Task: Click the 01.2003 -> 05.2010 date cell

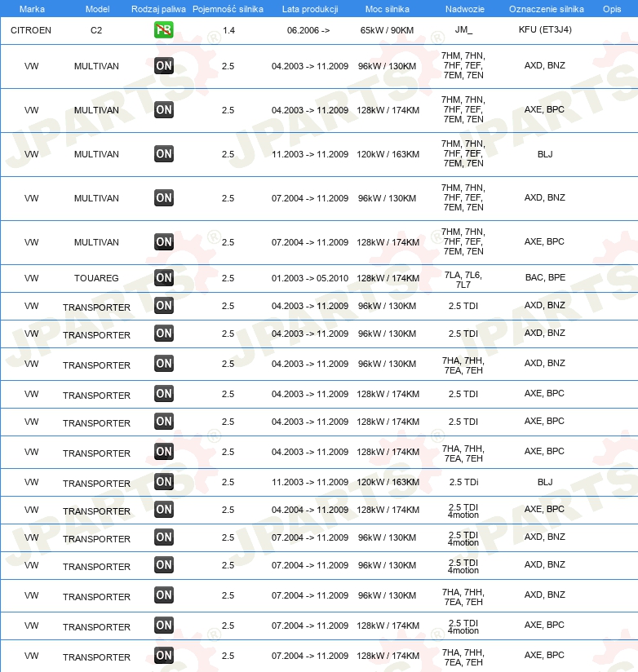Action: [310, 278]
